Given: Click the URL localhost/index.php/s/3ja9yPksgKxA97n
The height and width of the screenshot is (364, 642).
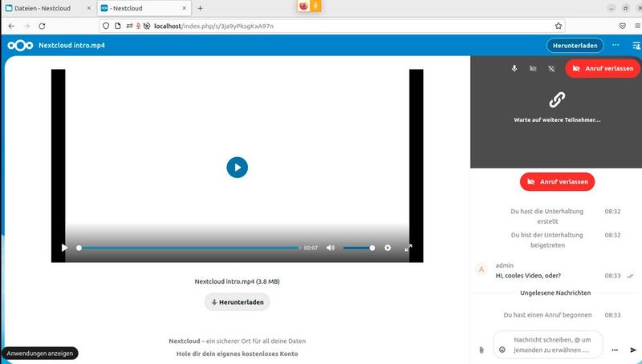Looking at the screenshot, I should point(213,26).
